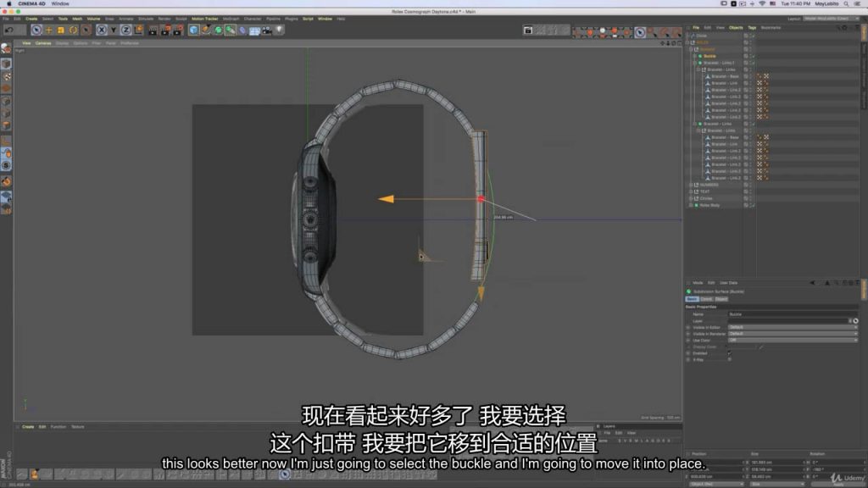Expand the Buckle object hierarchy

click(x=695, y=56)
